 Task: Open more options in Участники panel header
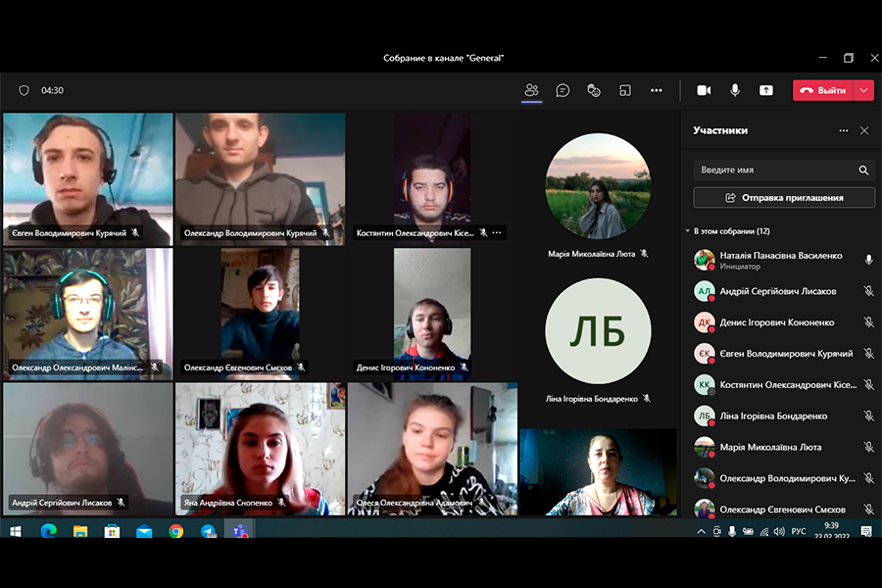coord(843,130)
